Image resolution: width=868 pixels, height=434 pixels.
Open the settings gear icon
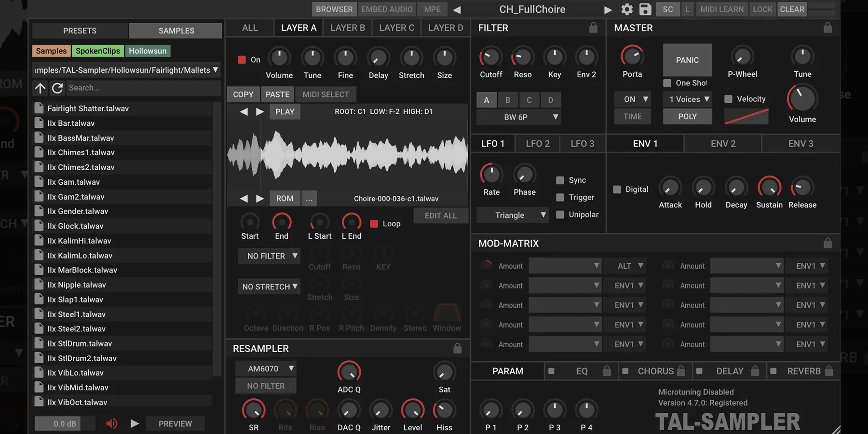click(x=626, y=9)
